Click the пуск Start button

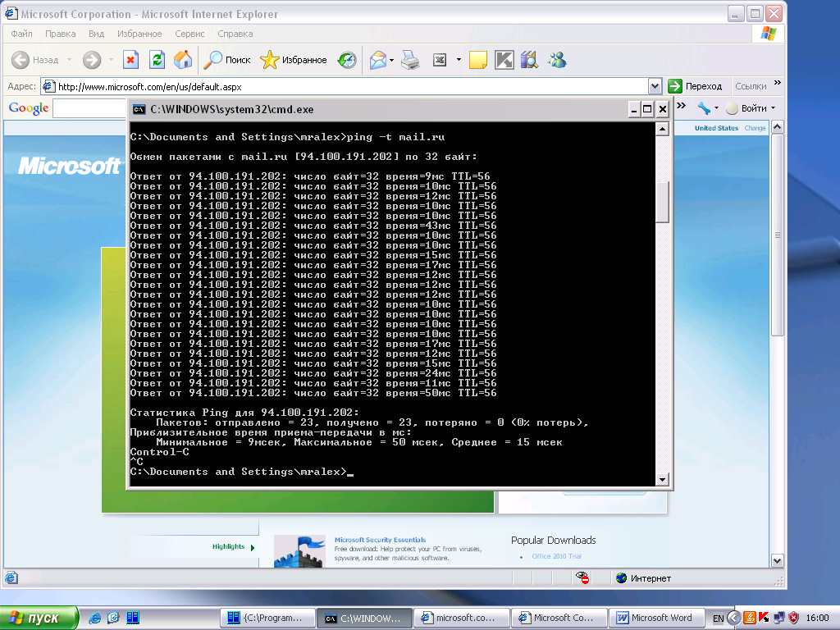click(x=39, y=619)
